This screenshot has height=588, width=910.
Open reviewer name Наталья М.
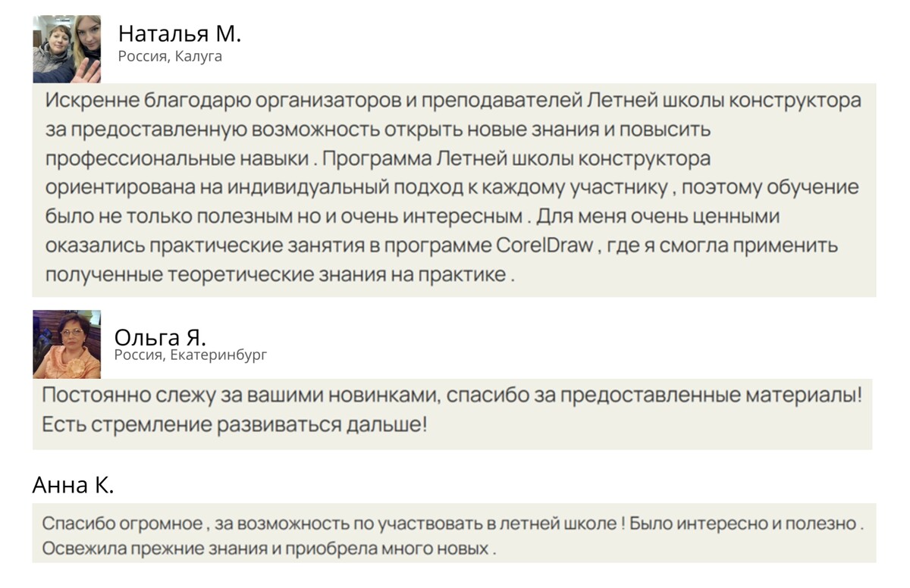tap(180, 33)
